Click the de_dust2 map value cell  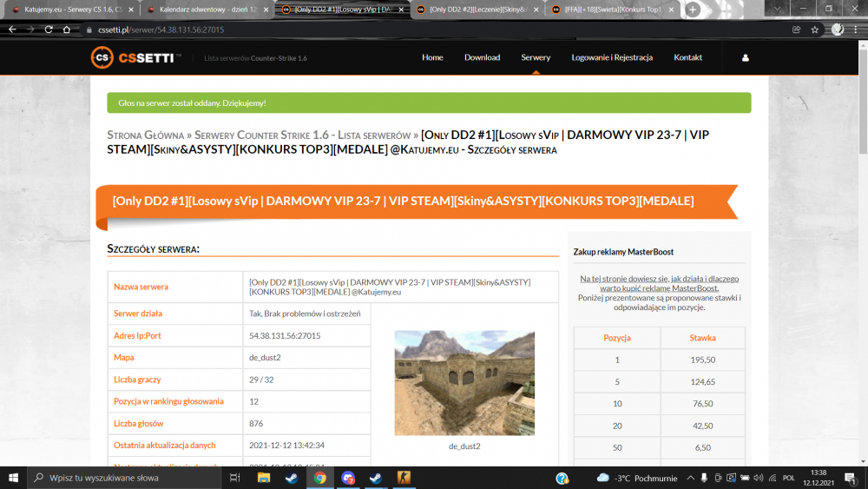tap(306, 358)
